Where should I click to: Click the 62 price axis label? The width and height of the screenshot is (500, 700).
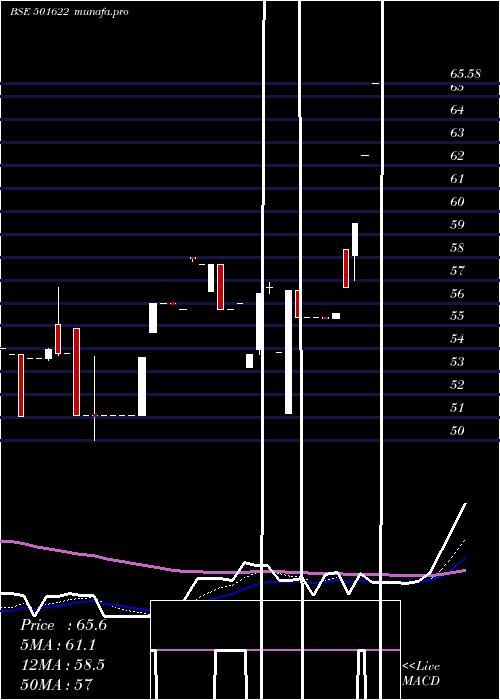(457, 156)
